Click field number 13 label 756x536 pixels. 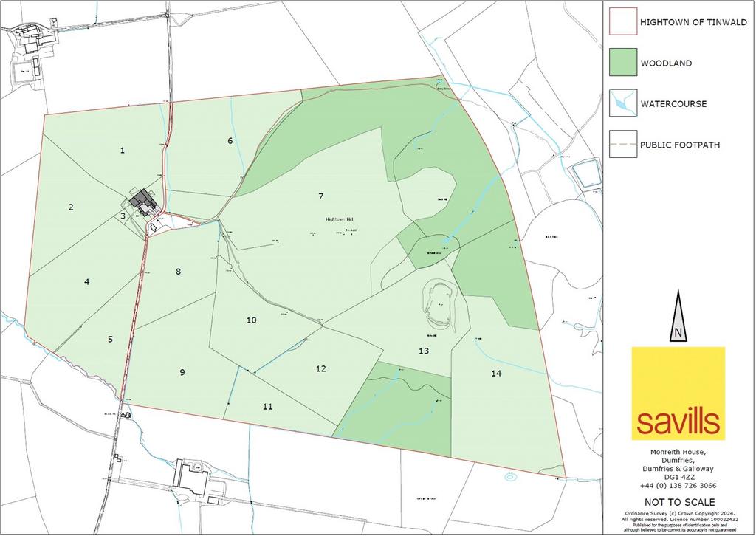pyautogui.click(x=424, y=351)
